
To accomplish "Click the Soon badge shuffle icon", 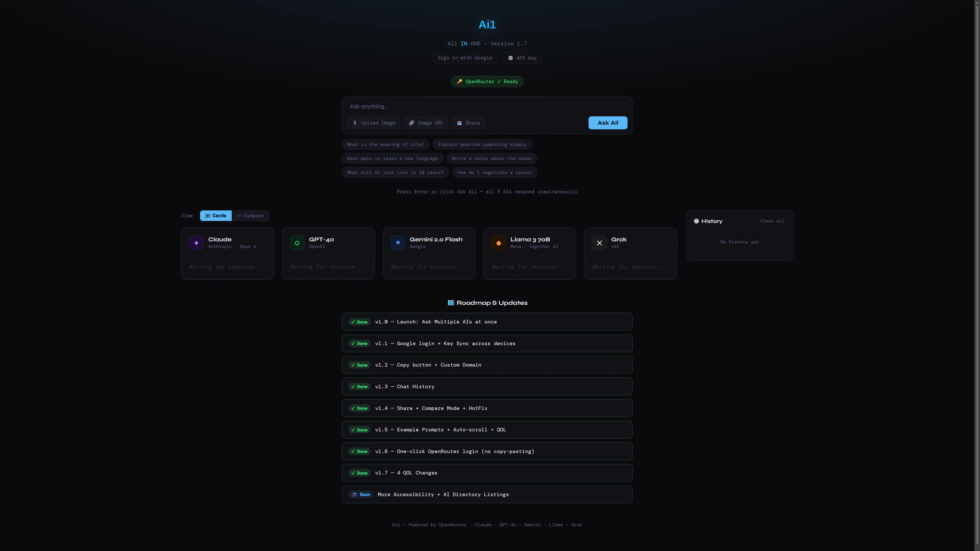I will point(354,494).
